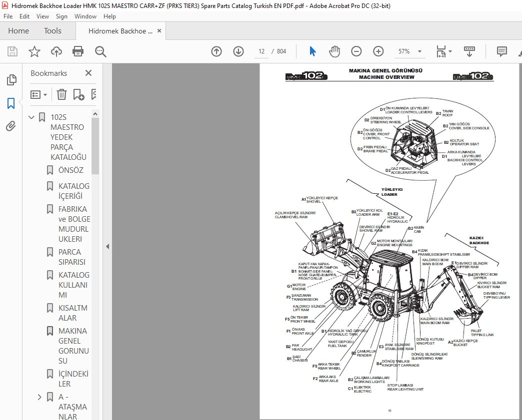Switch to the Home tab

click(18, 31)
